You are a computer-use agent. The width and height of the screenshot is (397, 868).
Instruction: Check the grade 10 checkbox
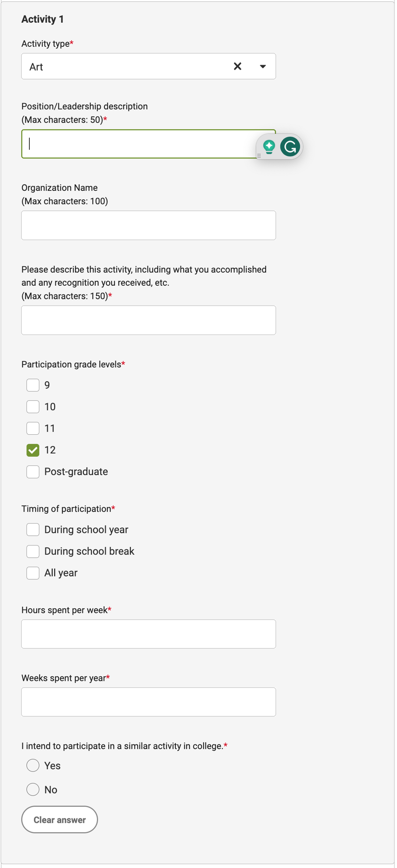(x=33, y=407)
